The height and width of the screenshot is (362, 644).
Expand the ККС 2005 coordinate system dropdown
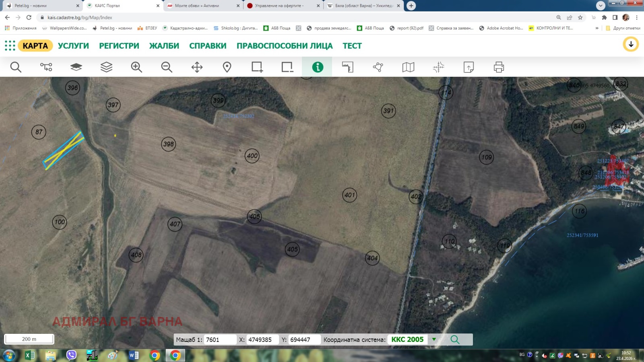point(434,339)
